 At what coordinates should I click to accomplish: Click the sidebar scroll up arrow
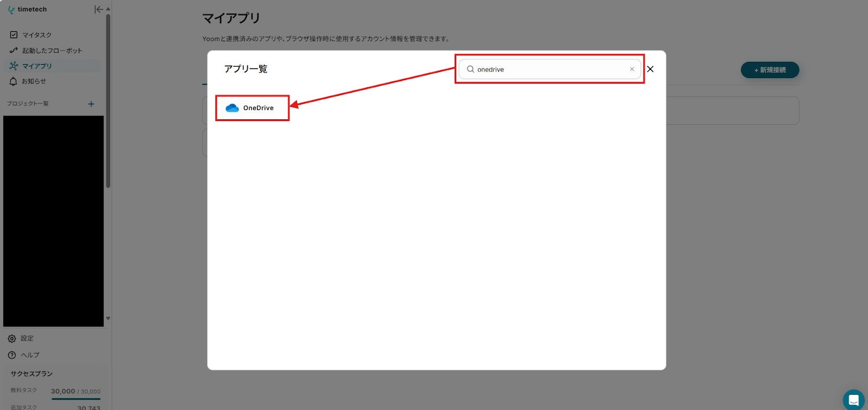pyautogui.click(x=108, y=9)
